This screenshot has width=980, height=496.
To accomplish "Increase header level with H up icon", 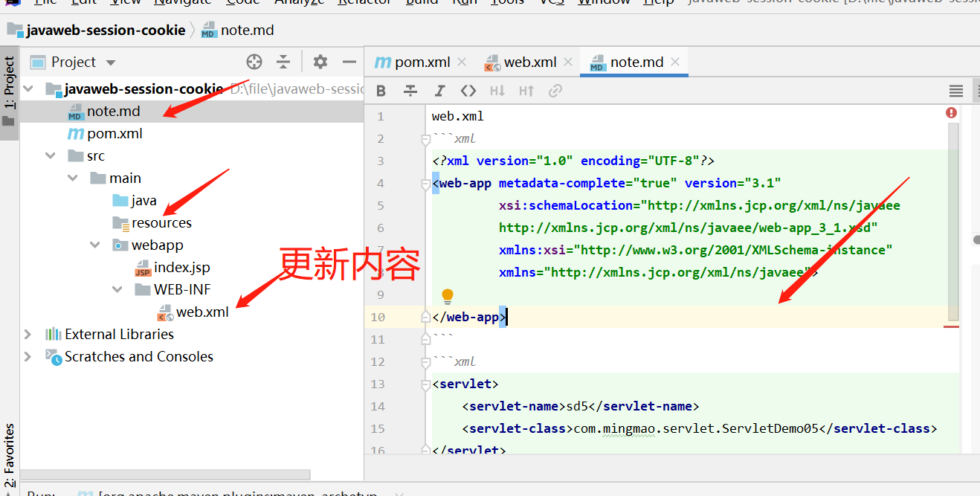I will tap(526, 91).
